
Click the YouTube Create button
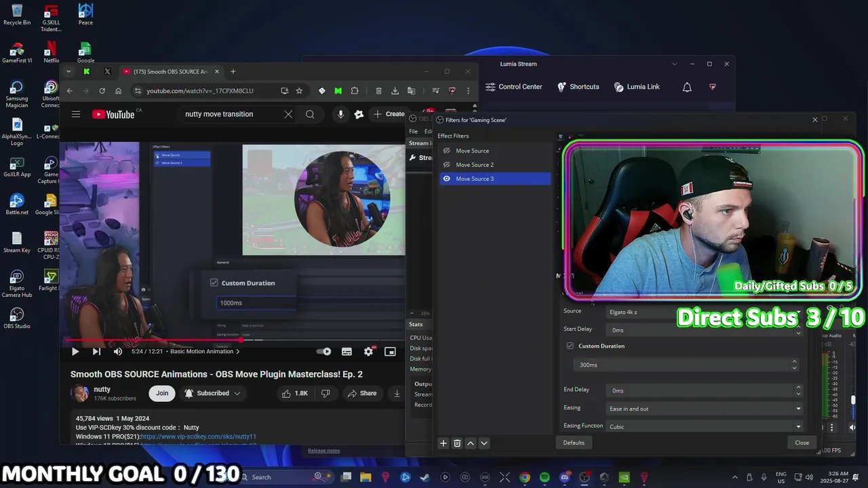389,114
